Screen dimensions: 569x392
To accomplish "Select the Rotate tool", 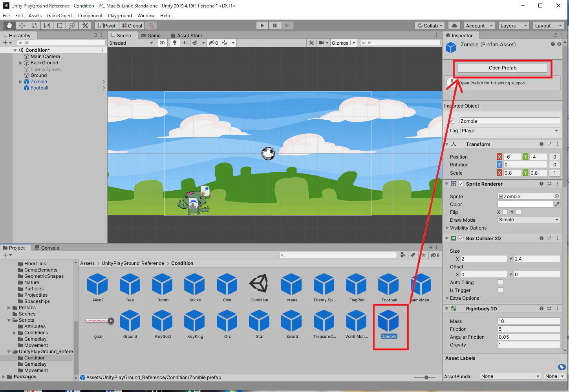I will pos(35,26).
